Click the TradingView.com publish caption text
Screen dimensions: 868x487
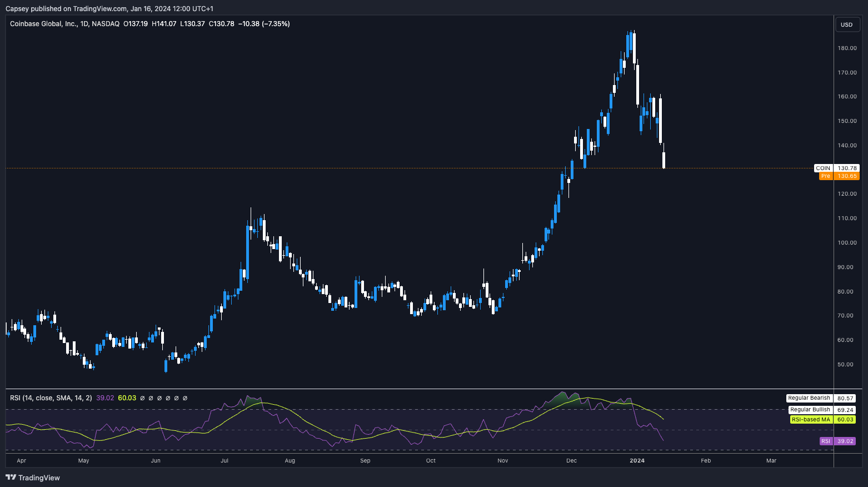[x=109, y=8]
